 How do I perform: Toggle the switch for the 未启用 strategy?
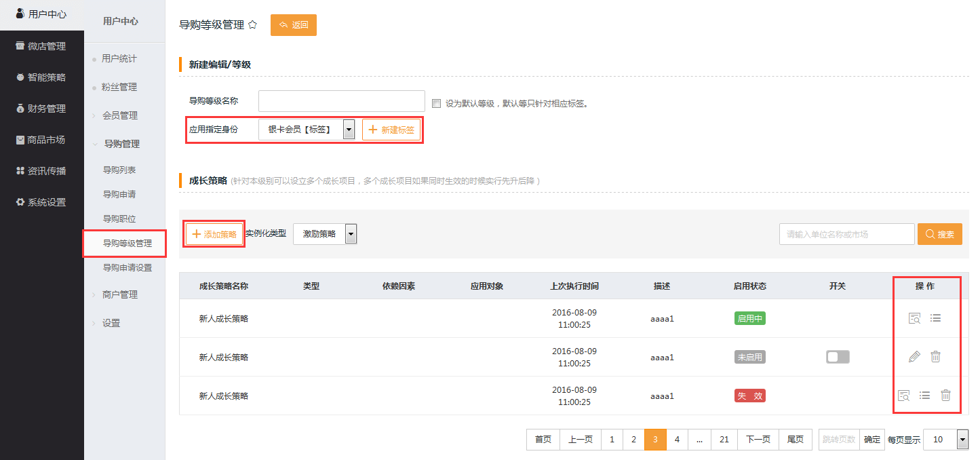tap(838, 357)
